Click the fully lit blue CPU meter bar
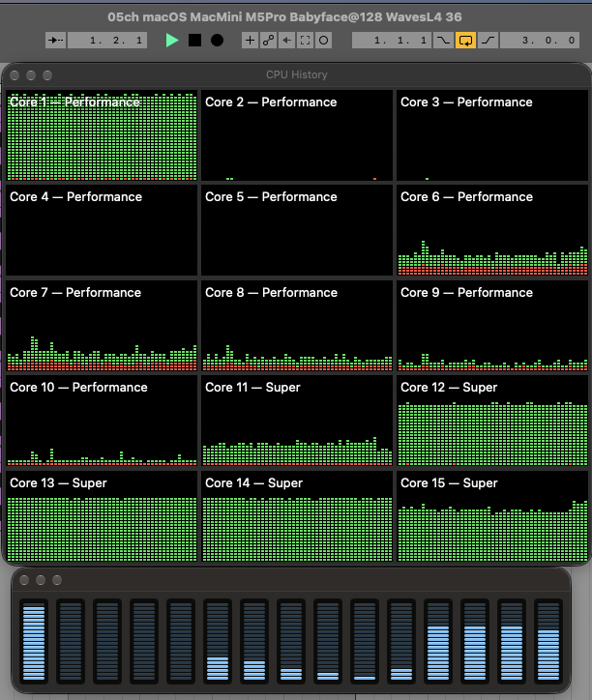592x700 pixels. tap(34, 642)
